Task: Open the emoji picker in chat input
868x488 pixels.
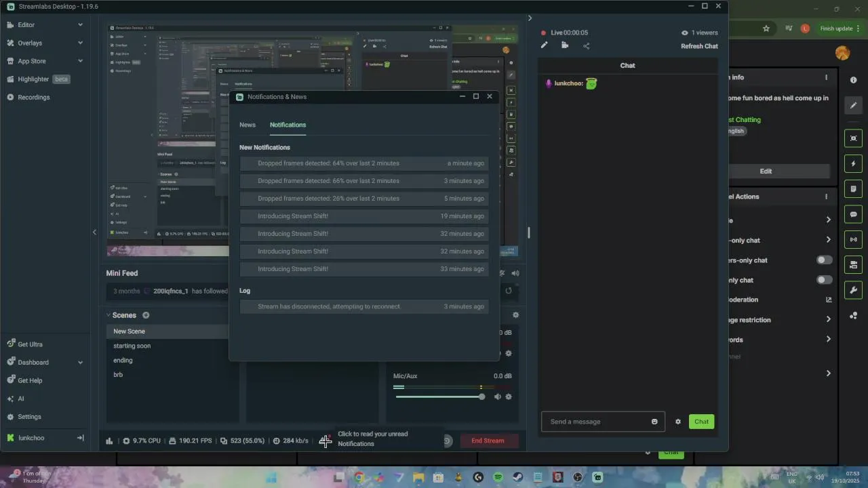Action: [654, 422]
